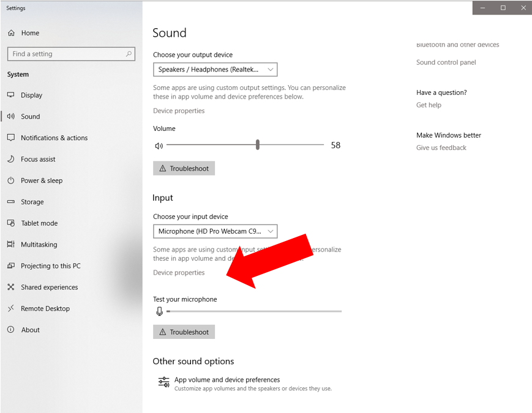Click the Focus assist moon icon

pyautogui.click(x=11, y=159)
